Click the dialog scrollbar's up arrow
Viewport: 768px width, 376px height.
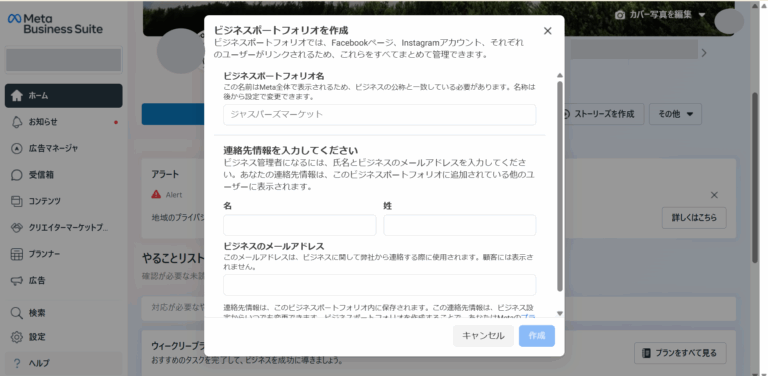560,75
